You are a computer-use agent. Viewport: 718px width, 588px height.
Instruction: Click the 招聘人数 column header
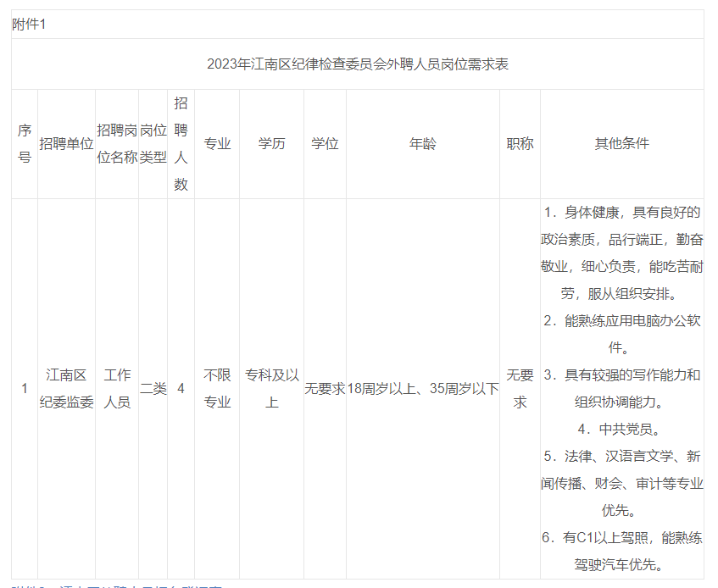tap(181, 144)
